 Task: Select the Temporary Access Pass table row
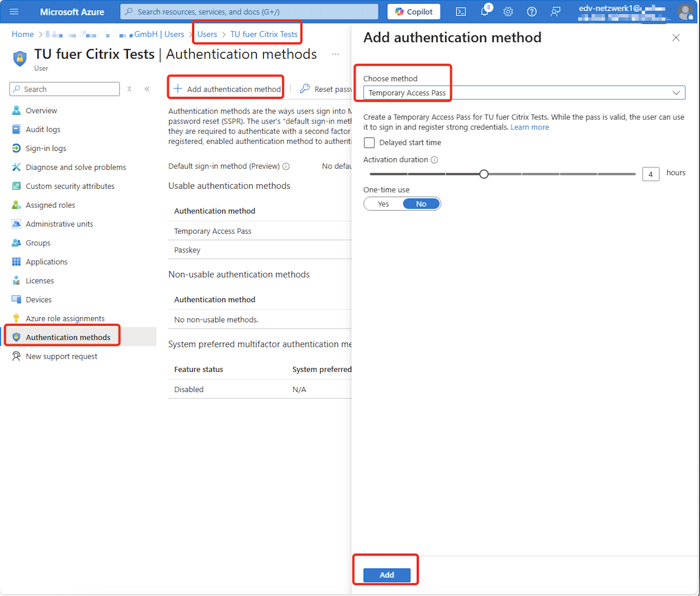(x=259, y=231)
